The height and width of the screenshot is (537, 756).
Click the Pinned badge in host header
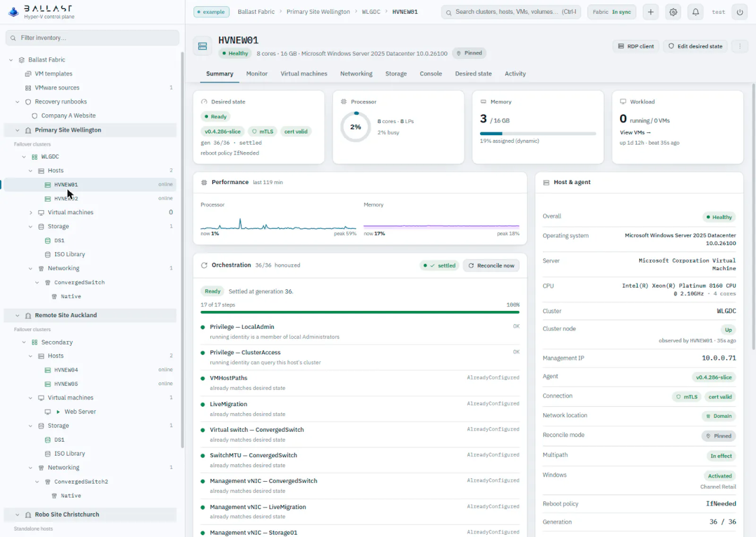click(469, 53)
